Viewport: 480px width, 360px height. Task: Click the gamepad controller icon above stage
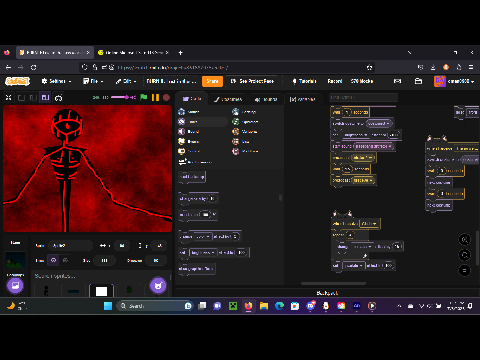point(59,98)
